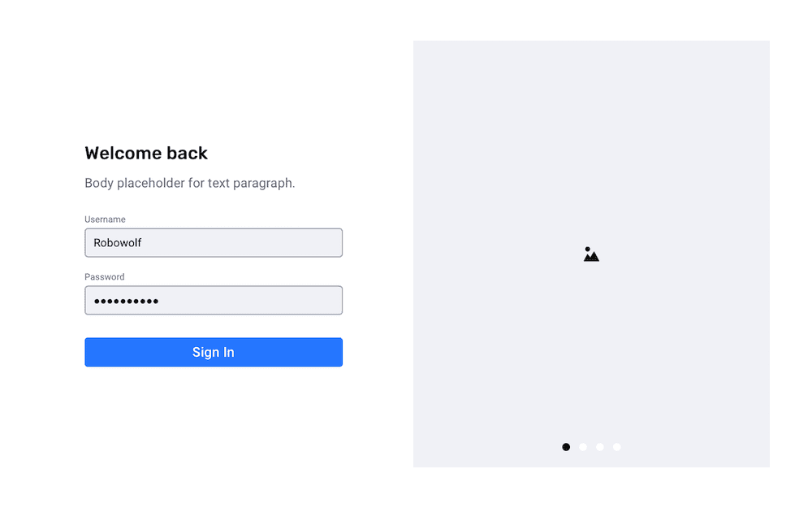Jump to the third carousel slide dot
This screenshot has width=812, height=508.
pyautogui.click(x=600, y=447)
